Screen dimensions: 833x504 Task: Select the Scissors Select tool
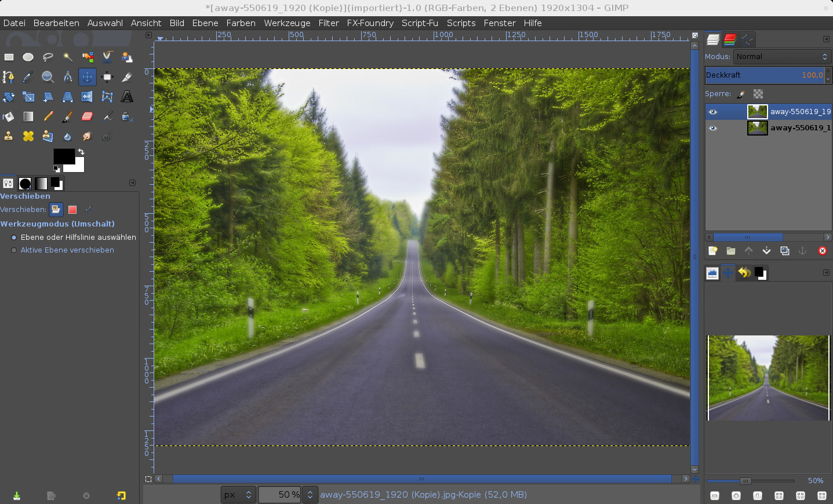click(x=107, y=57)
